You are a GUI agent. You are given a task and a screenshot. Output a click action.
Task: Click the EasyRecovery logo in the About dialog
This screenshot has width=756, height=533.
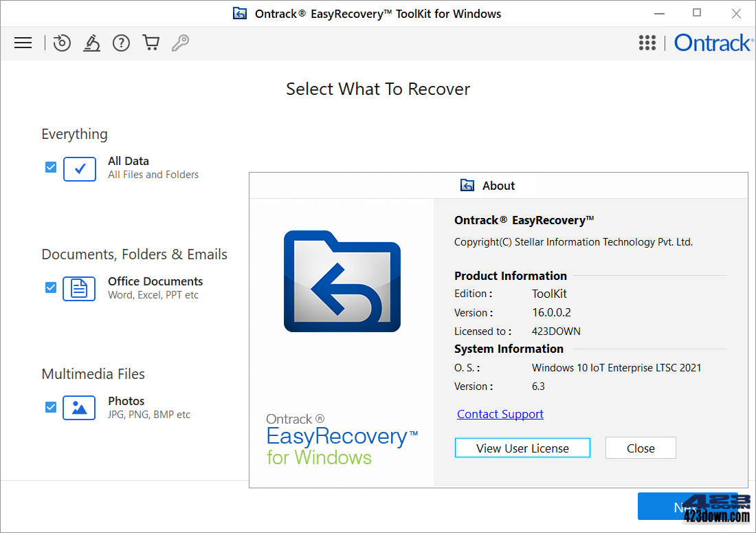(342, 281)
